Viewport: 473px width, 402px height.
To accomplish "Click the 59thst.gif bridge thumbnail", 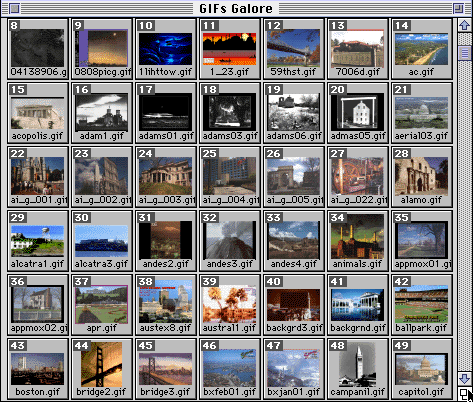I will 294,49.
